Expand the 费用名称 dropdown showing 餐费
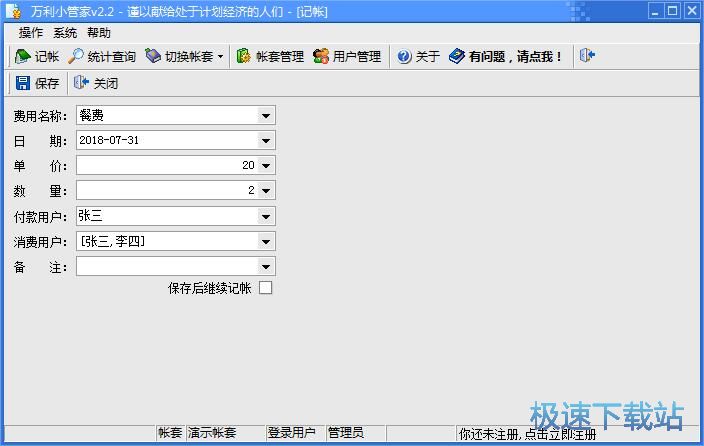Image resolution: width=704 pixels, height=446 pixels. [266, 116]
